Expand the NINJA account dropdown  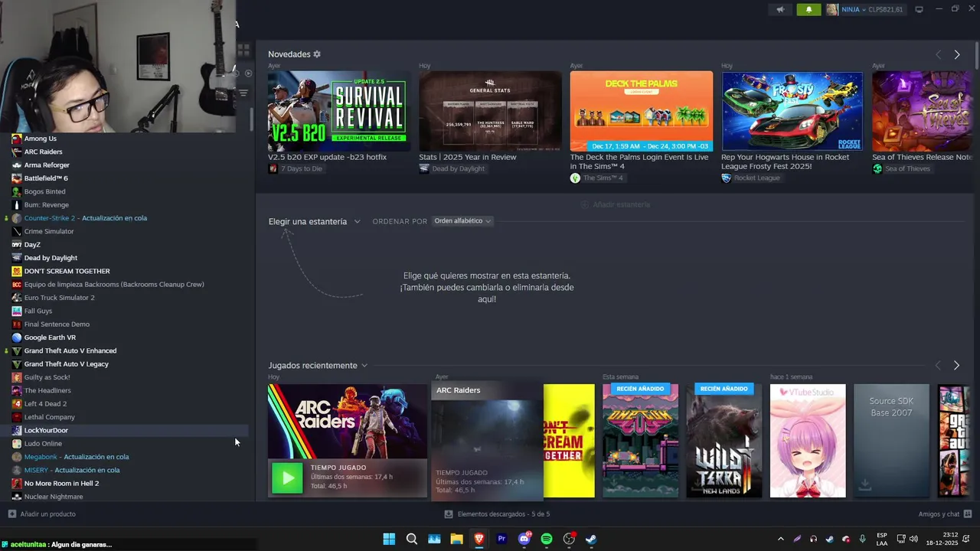click(865, 10)
